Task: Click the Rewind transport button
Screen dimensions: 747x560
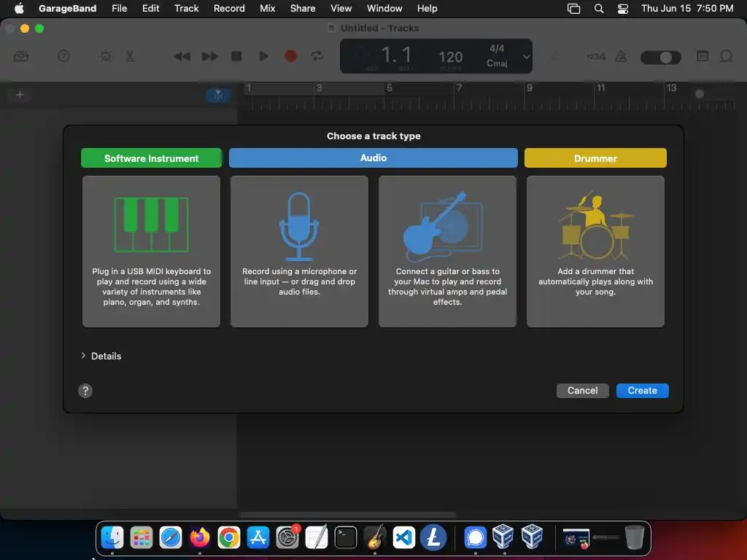Action: pos(182,56)
